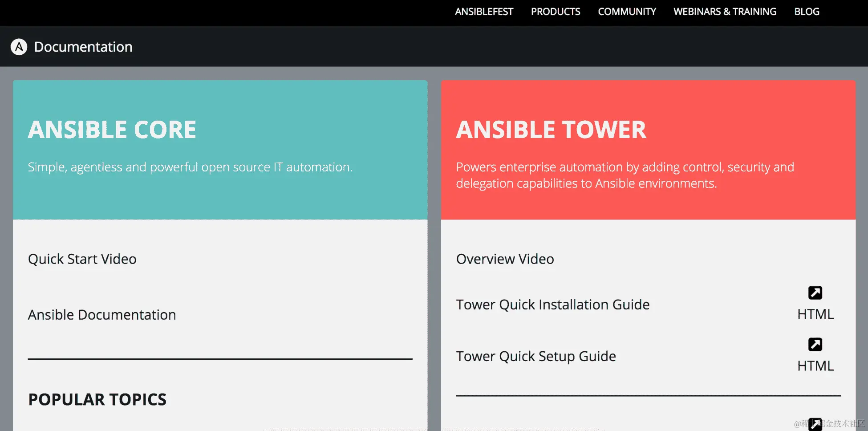The image size is (868, 431).
Task: Click the Ansible logo icon beside Documentation
Action: (x=19, y=47)
